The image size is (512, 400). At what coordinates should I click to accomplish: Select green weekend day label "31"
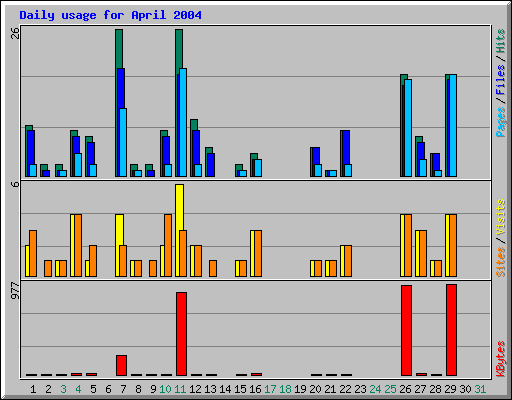tap(480, 389)
